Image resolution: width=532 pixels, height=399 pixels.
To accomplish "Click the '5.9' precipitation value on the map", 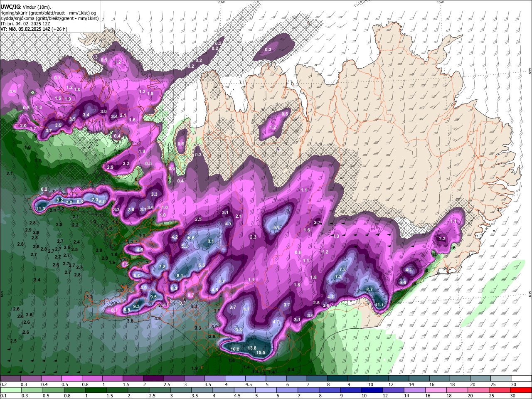I will click(277, 227).
